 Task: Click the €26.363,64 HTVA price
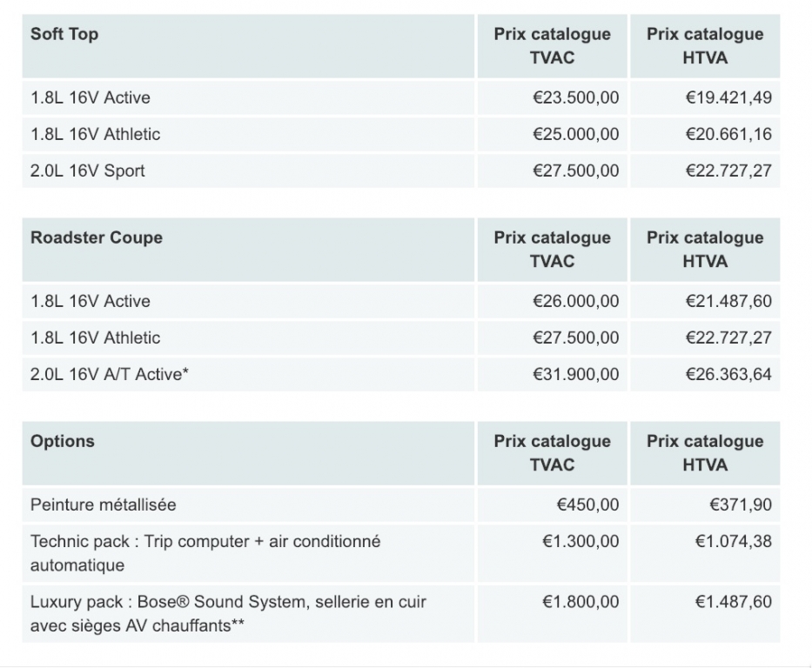(x=728, y=374)
